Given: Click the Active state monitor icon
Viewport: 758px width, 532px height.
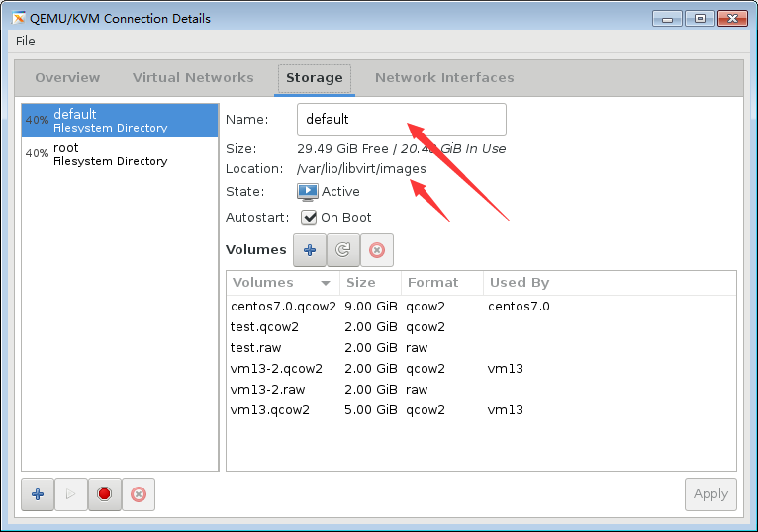Looking at the screenshot, I should pyautogui.click(x=308, y=192).
